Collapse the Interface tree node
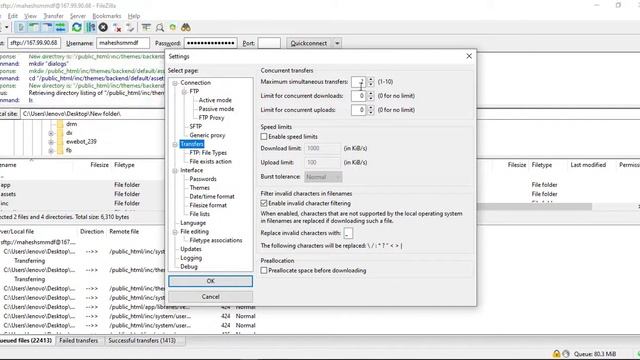 175,170
